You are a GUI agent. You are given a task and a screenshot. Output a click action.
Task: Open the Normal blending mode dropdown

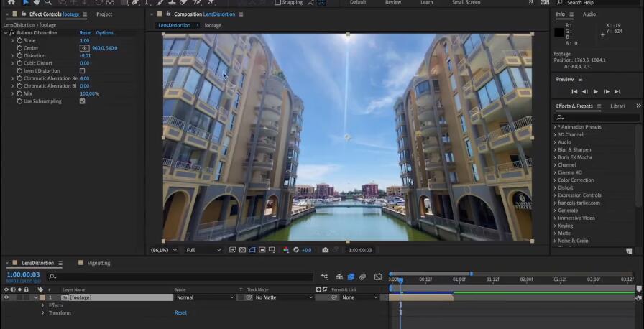pyautogui.click(x=206, y=297)
